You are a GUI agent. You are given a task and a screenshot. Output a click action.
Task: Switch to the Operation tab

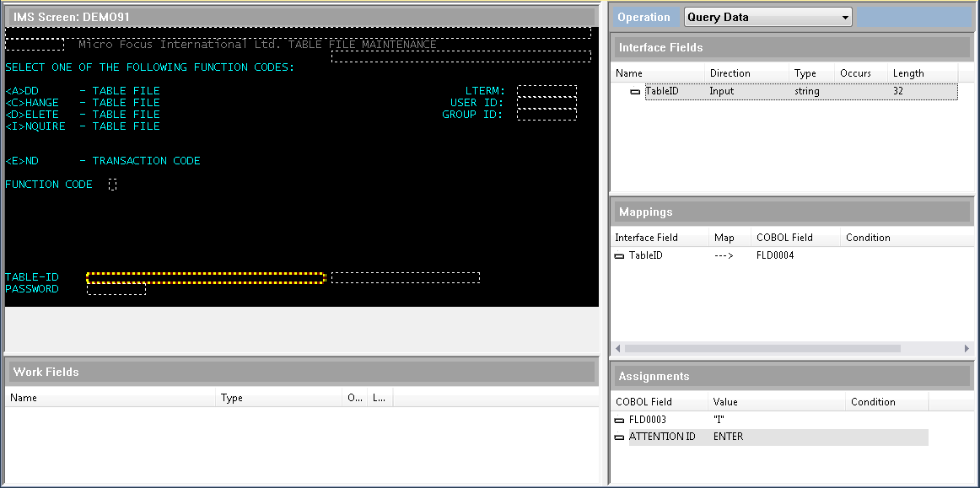(x=644, y=16)
